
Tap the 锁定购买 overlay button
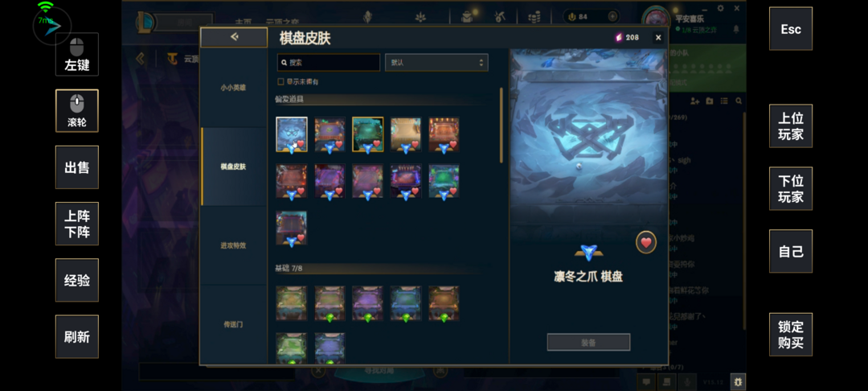point(791,335)
